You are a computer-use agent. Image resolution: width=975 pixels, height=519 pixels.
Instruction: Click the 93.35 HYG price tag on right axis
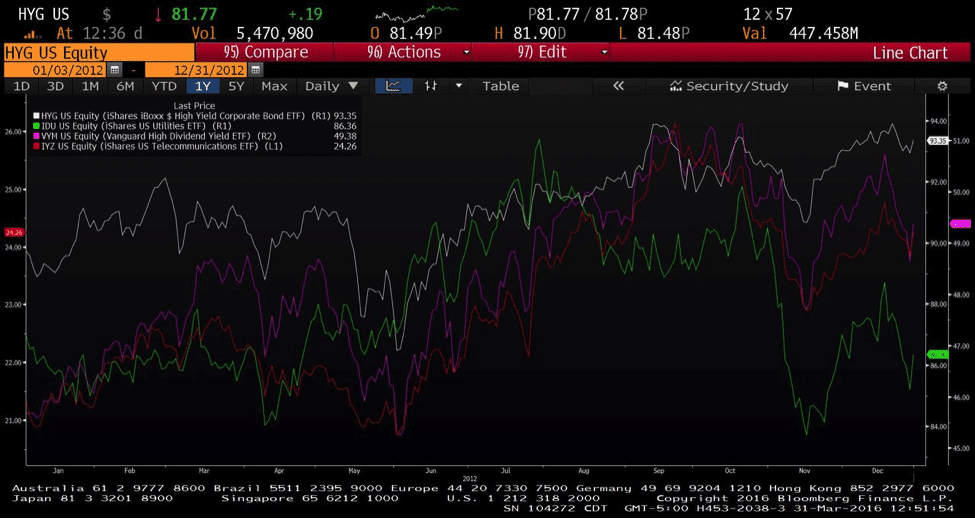938,141
